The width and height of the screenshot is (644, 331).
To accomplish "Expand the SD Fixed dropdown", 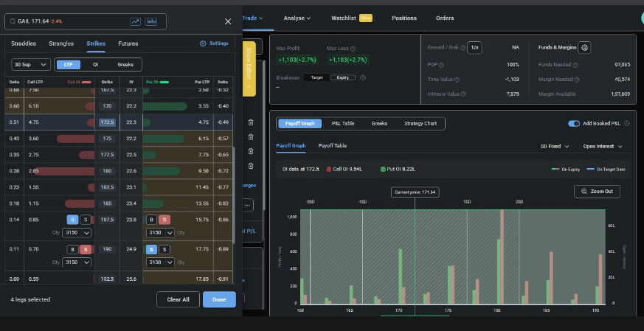I will tap(555, 146).
